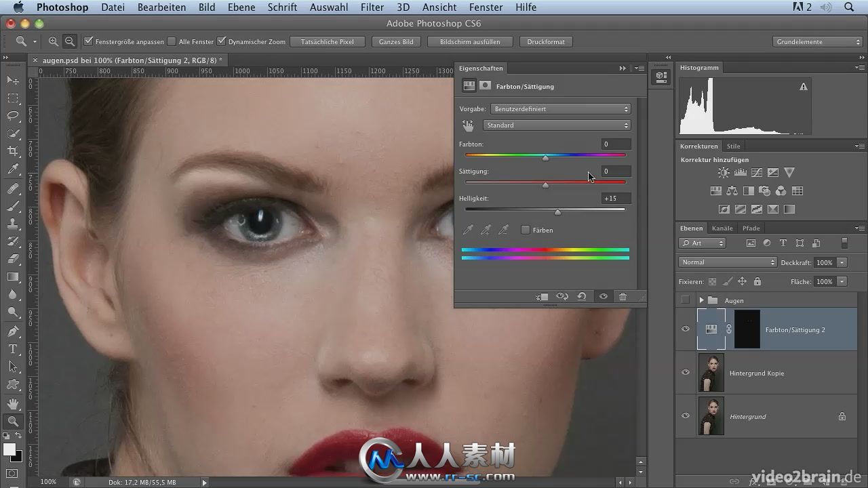This screenshot has height=488, width=868.
Task: Open the Normal blend mode dropdown
Action: (x=727, y=262)
